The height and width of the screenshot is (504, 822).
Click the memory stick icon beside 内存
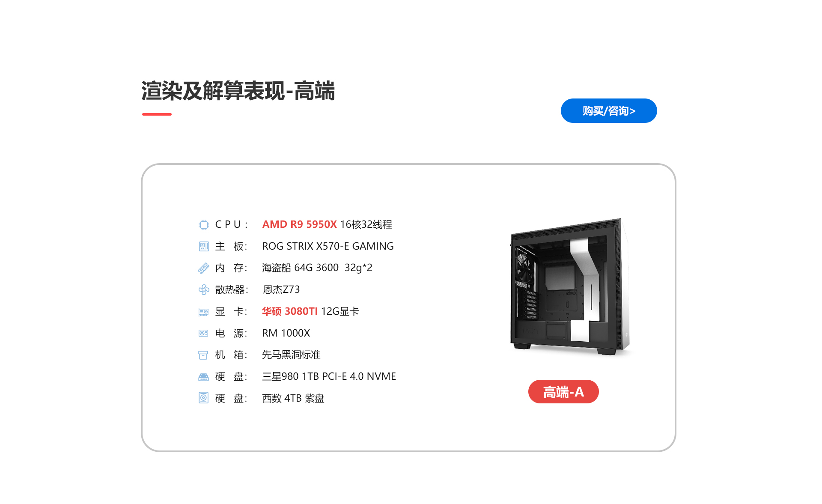[x=204, y=268]
